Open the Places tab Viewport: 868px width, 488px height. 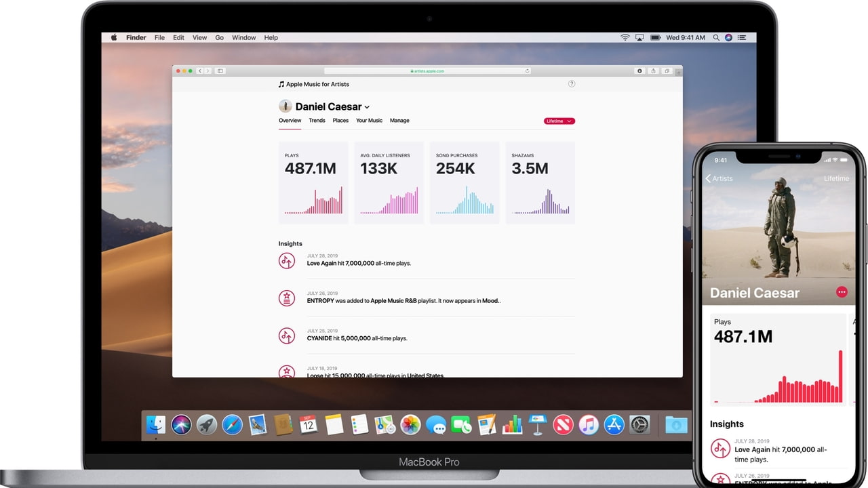tap(340, 121)
